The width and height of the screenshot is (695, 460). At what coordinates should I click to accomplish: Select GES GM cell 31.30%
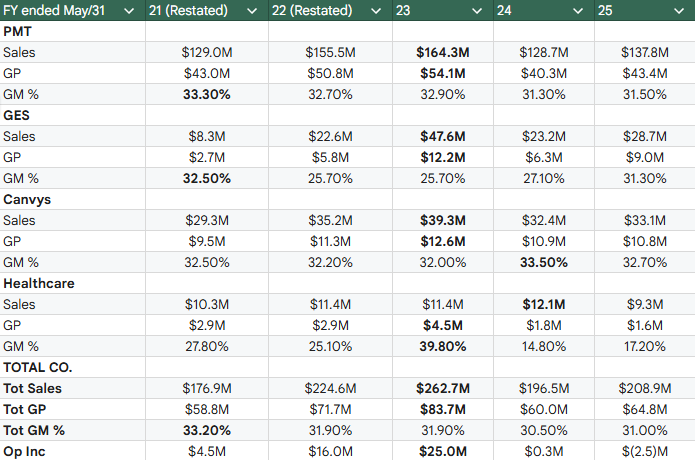(x=645, y=178)
